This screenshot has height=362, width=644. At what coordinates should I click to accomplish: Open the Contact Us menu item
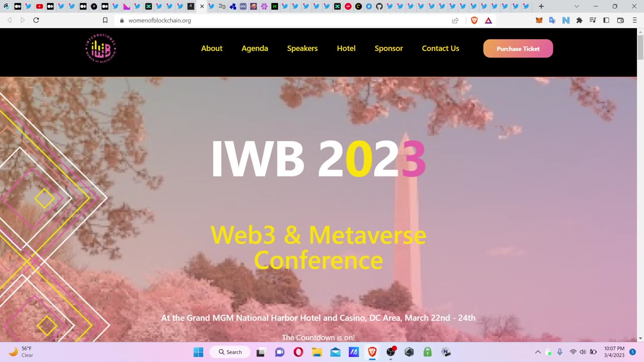[x=441, y=48]
